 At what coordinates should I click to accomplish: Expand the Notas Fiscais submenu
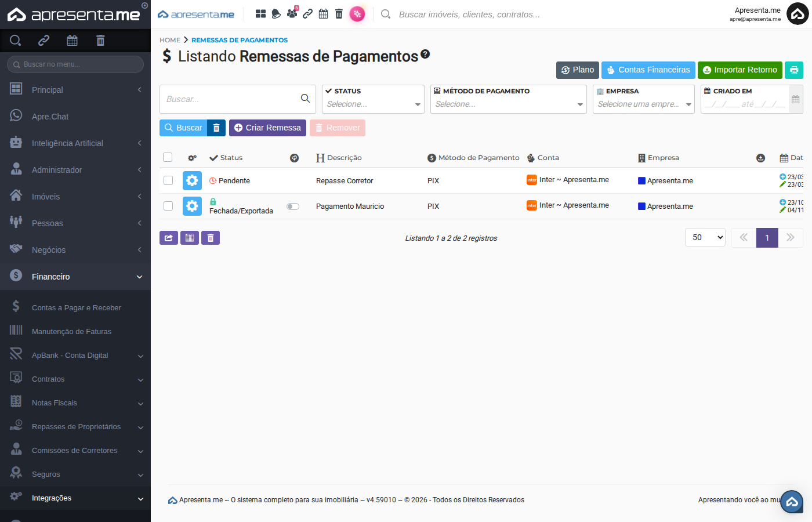(x=75, y=403)
